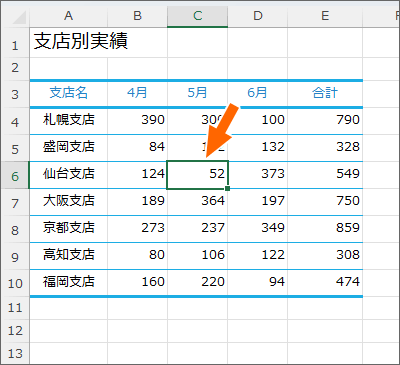This screenshot has width=400, height=365.
Task: Click cell with value 390
Action: (137, 120)
